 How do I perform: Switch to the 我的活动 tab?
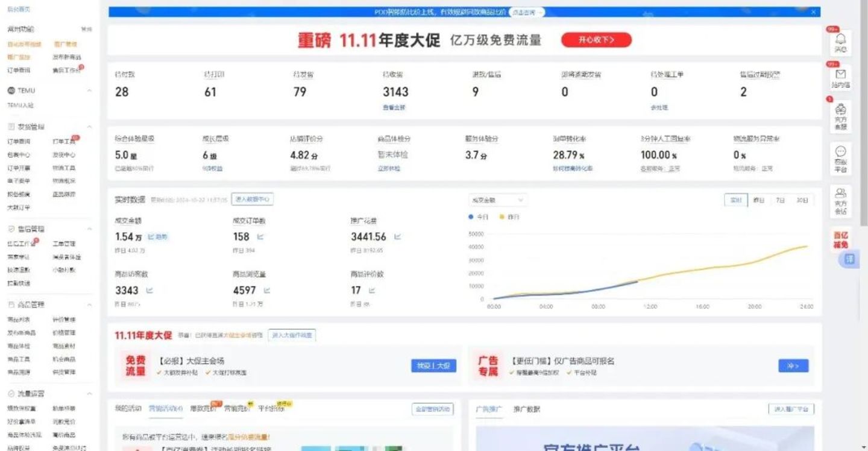tap(128, 408)
